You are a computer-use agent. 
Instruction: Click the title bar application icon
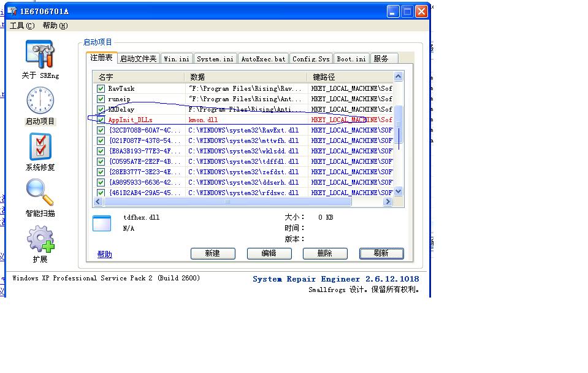click(x=12, y=11)
